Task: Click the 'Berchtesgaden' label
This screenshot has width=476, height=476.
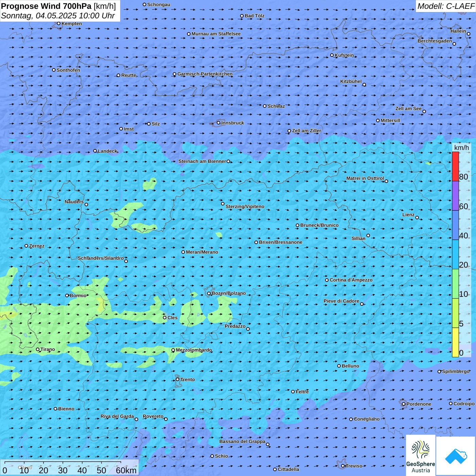Action: click(435, 41)
